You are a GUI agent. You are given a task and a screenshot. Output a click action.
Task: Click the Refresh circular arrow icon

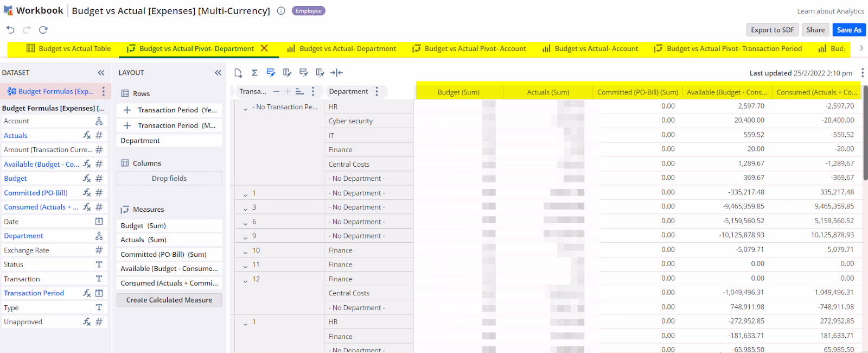tap(43, 30)
